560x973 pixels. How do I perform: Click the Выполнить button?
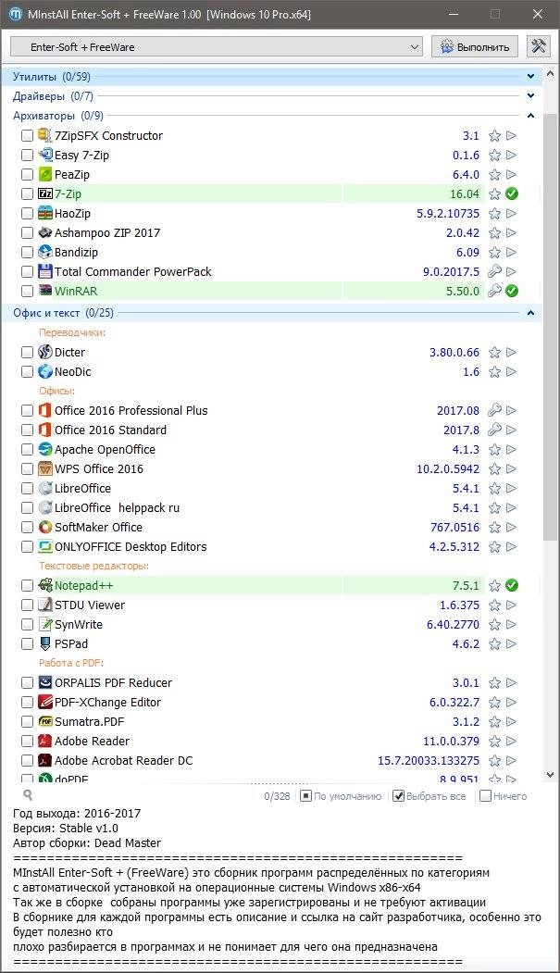(x=475, y=46)
